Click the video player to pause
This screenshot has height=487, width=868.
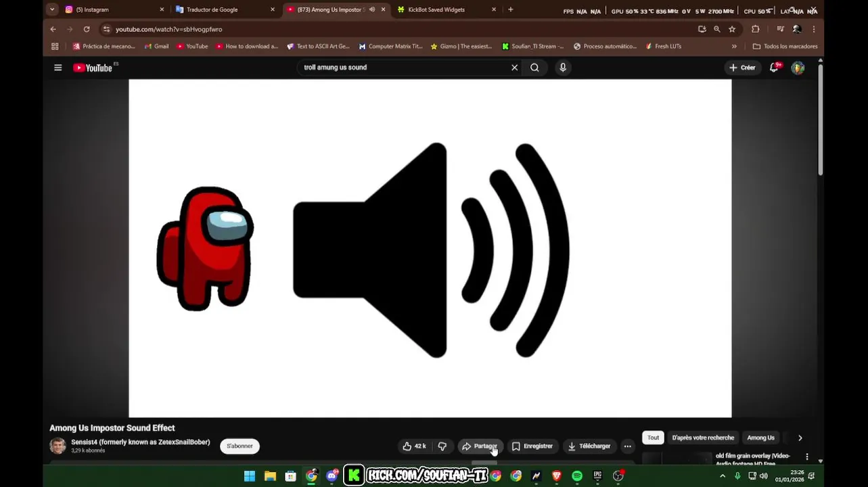coord(430,248)
